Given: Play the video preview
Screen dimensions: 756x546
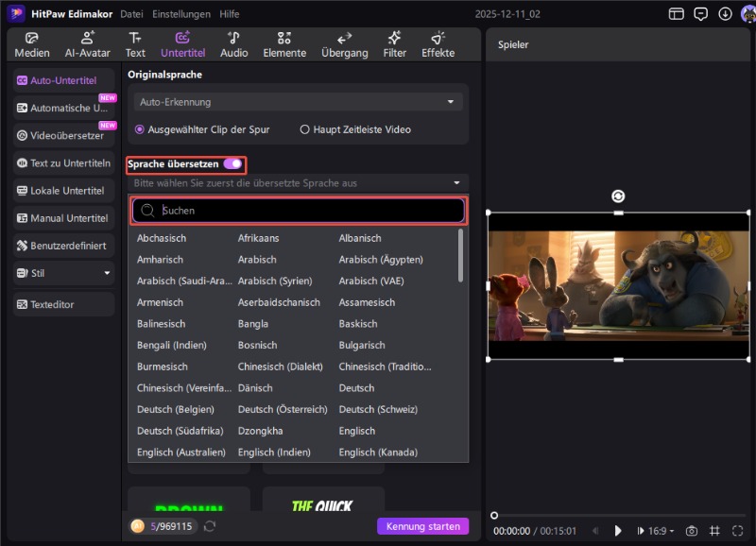Looking at the screenshot, I should pyautogui.click(x=618, y=531).
